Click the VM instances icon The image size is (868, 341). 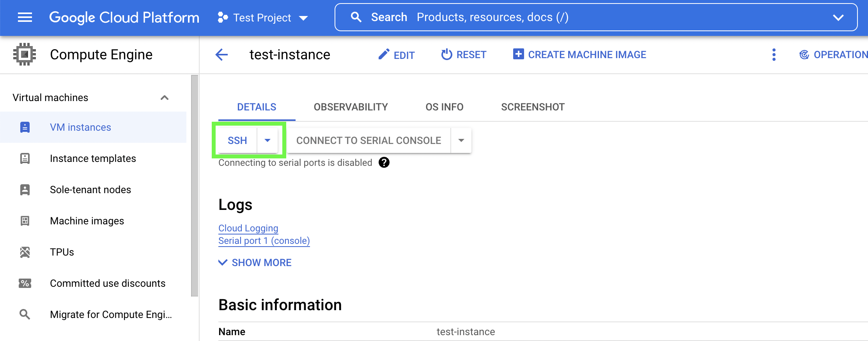(x=25, y=127)
